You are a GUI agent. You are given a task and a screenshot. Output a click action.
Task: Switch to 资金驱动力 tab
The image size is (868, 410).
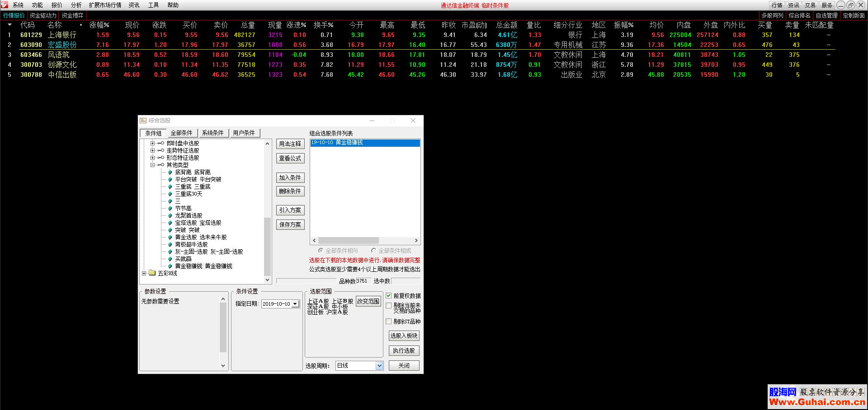coord(43,15)
